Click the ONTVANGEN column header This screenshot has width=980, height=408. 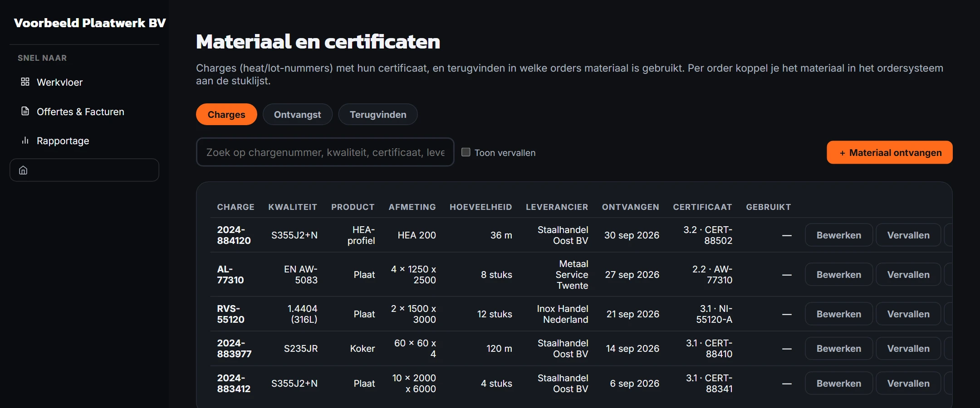(630, 207)
